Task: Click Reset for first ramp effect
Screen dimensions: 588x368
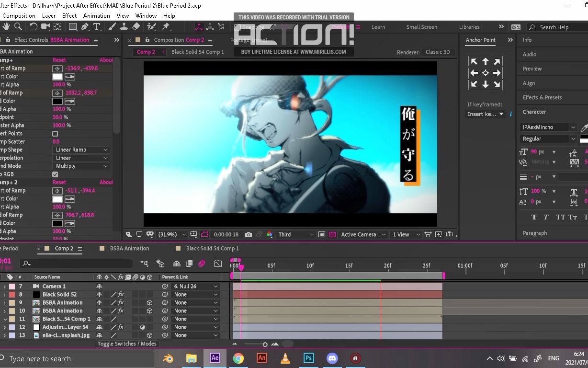Action: (59, 60)
